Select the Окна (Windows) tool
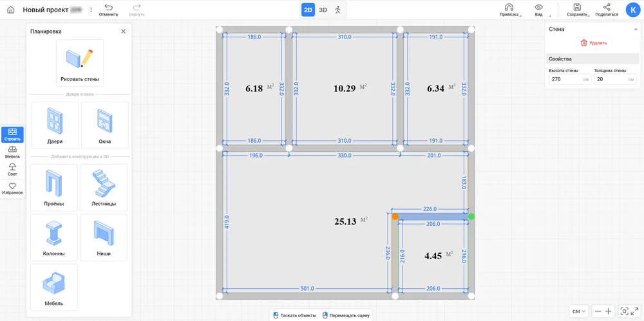Image resolution: width=644 pixels, height=321 pixels. coord(104,125)
